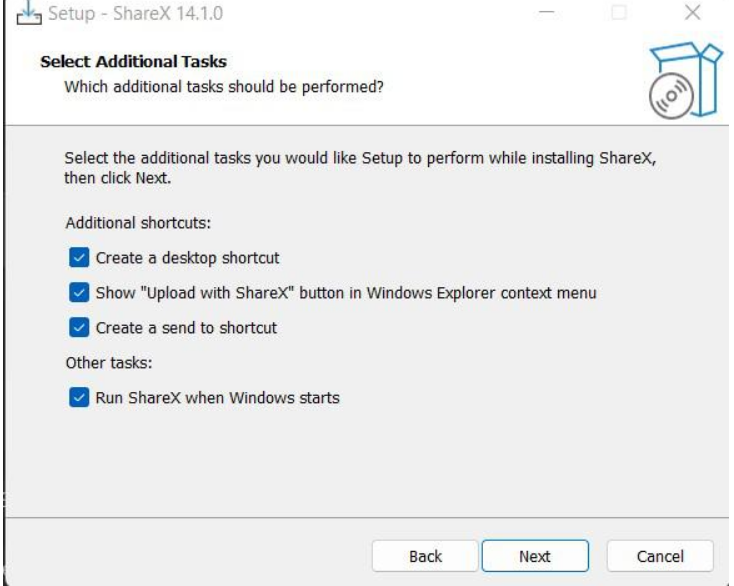Disable the Create a send to shortcut checkbox
The height and width of the screenshot is (586, 734).
(x=79, y=328)
